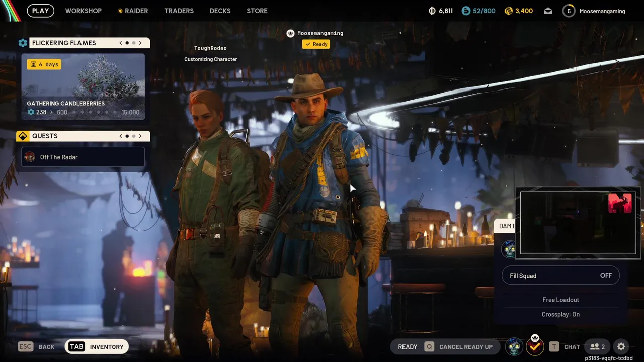Image resolution: width=644 pixels, height=362 pixels.
Task: Open the TRADERS tab
Action: coord(179,11)
